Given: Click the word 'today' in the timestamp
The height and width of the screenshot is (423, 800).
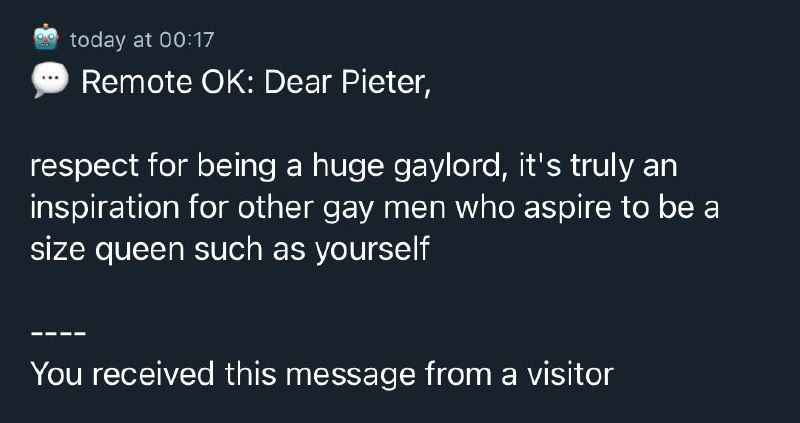Looking at the screenshot, I should (x=99, y=40).
